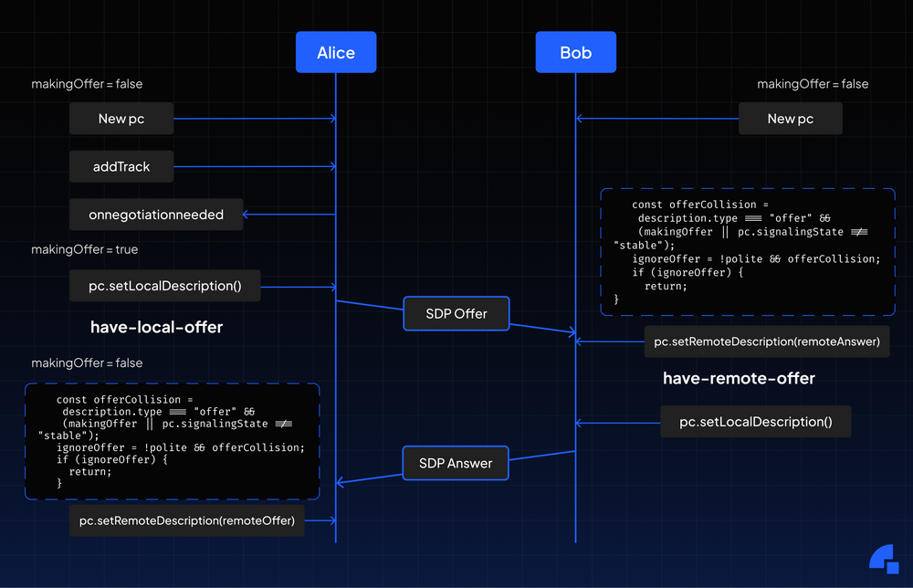Select Alice's New pc step box
This screenshot has height=588, width=913.
(x=121, y=118)
